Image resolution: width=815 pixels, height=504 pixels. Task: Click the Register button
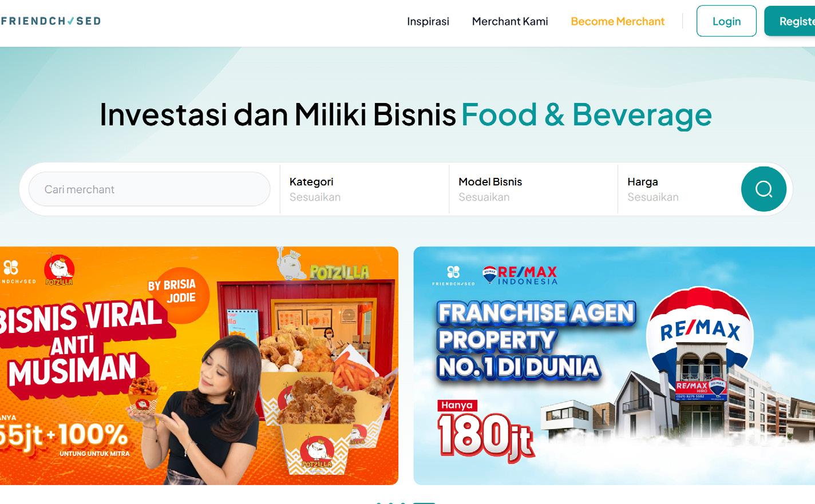(x=790, y=21)
